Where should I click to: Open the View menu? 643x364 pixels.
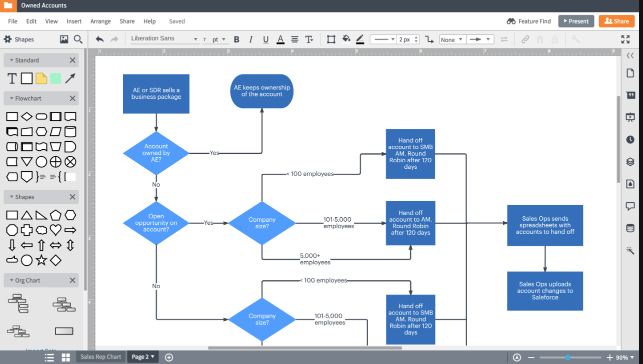click(x=51, y=21)
